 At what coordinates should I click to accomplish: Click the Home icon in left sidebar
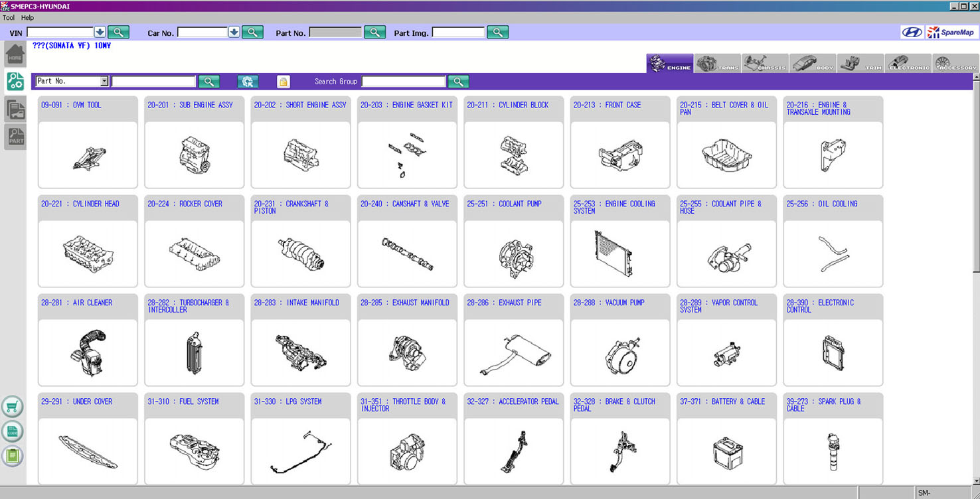(15, 54)
